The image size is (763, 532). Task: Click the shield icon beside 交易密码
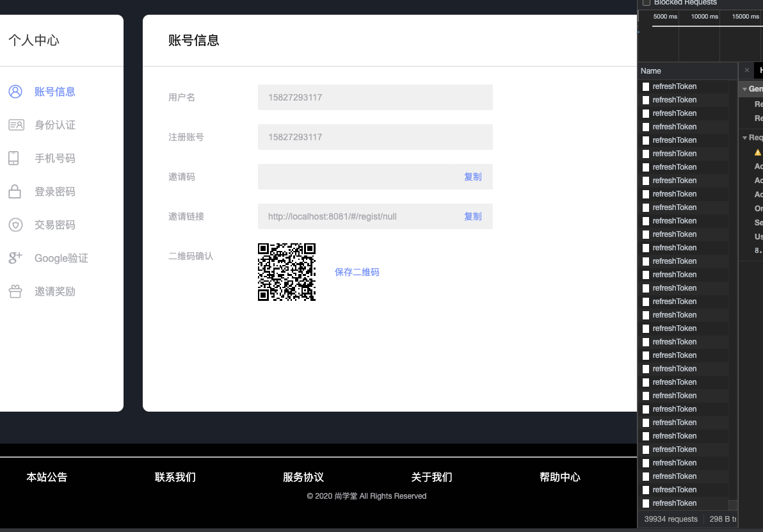[15, 225]
